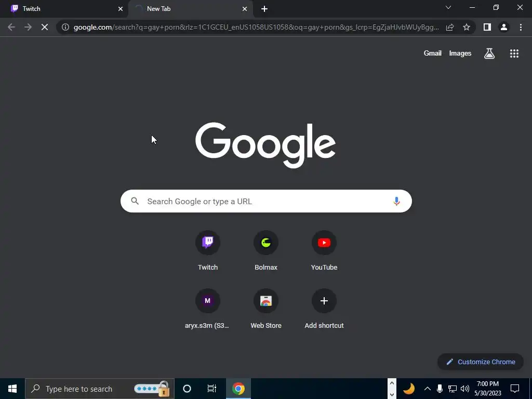Open Bolmax shortcut tile
The height and width of the screenshot is (399, 532).
266,251
